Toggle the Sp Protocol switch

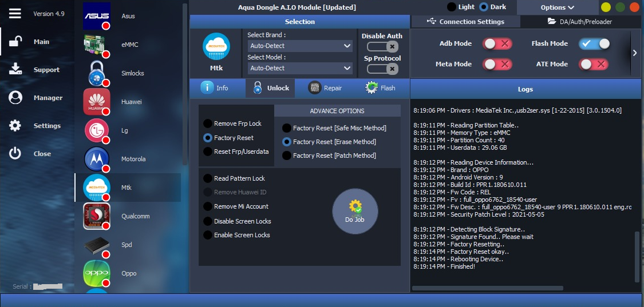coord(382,69)
